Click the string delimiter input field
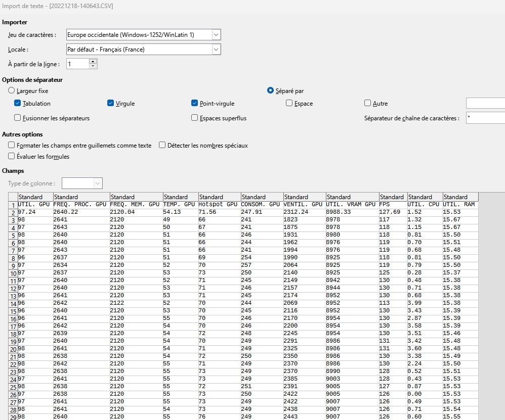This screenshot has width=505, height=420. click(x=485, y=118)
